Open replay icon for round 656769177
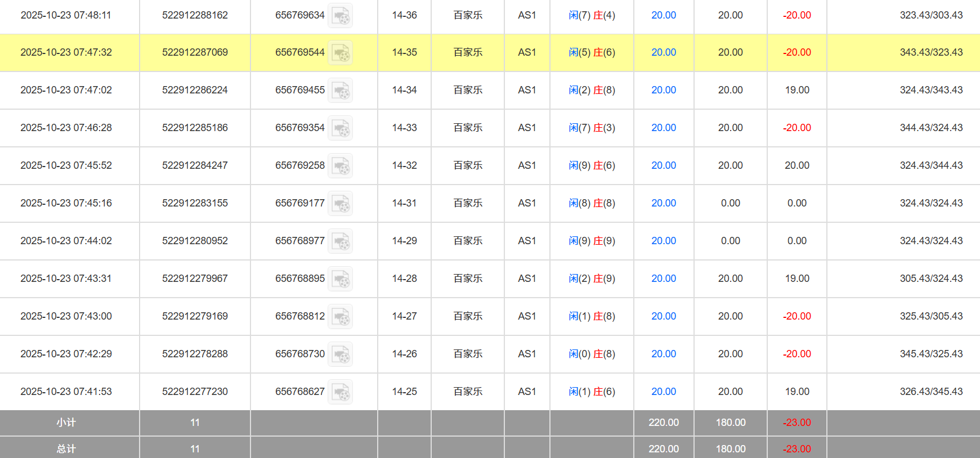Viewport: 980px width, 458px height. click(x=340, y=204)
